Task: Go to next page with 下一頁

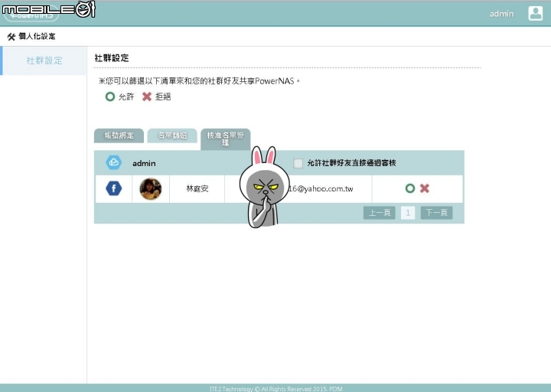Action: [x=436, y=213]
